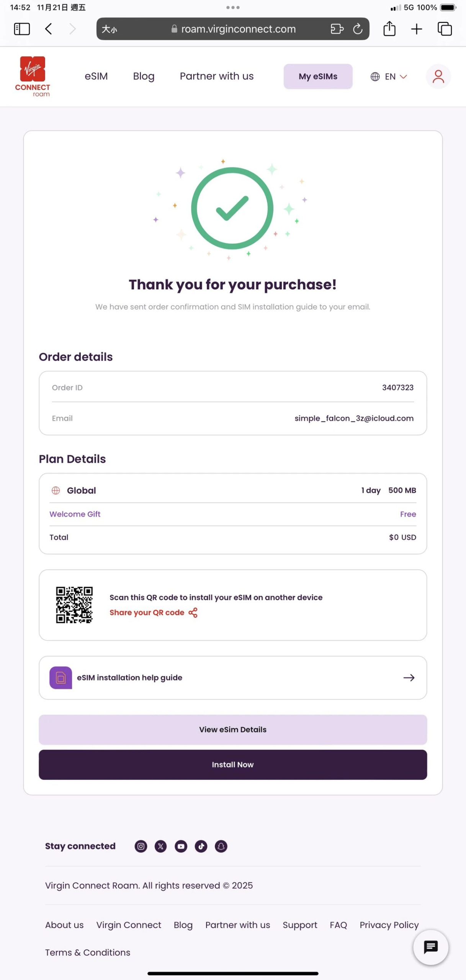This screenshot has height=980, width=466.
Task: Show the Safari sidebar
Action: click(x=22, y=29)
